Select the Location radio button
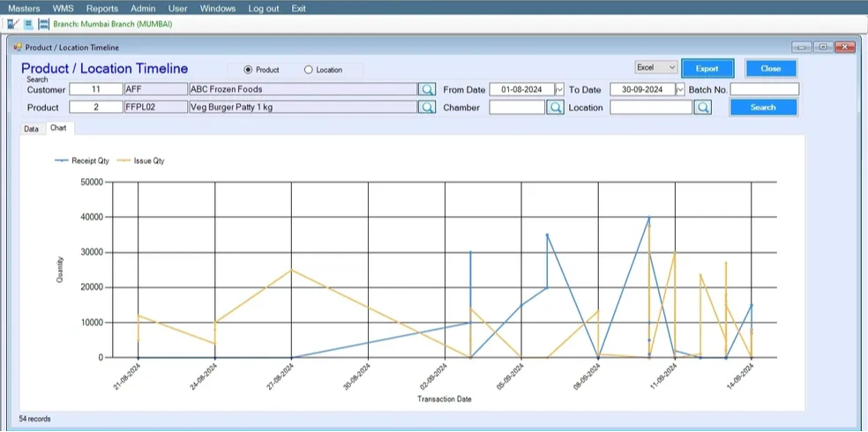This screenshot has width=868, height=432. [x=308, y=70]
